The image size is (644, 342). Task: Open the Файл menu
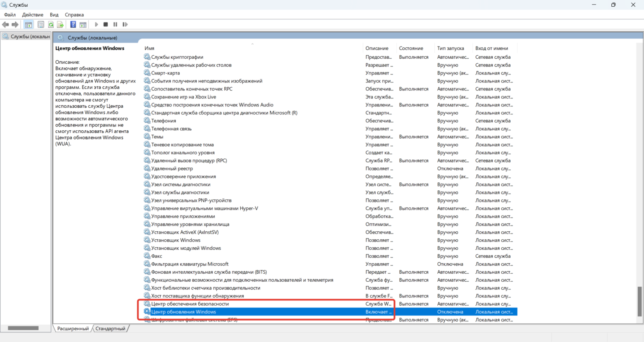[10, 15]
